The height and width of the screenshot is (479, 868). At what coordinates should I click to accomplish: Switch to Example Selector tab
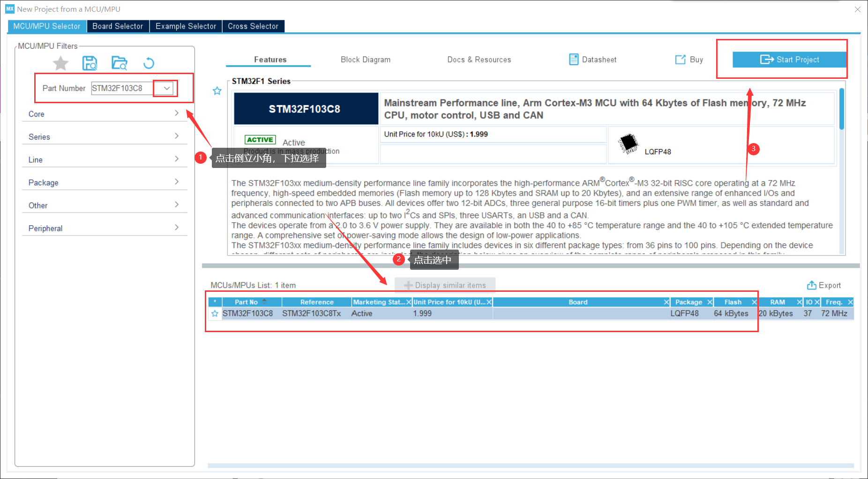pyautogui.click(x=186, y=26)
